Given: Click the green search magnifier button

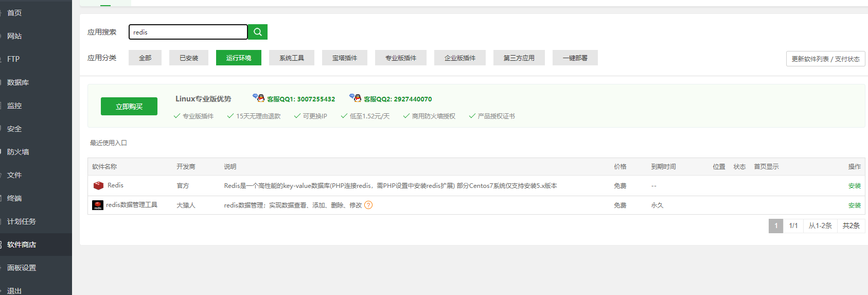Looking at the screenshot, I should pos(257,32).
